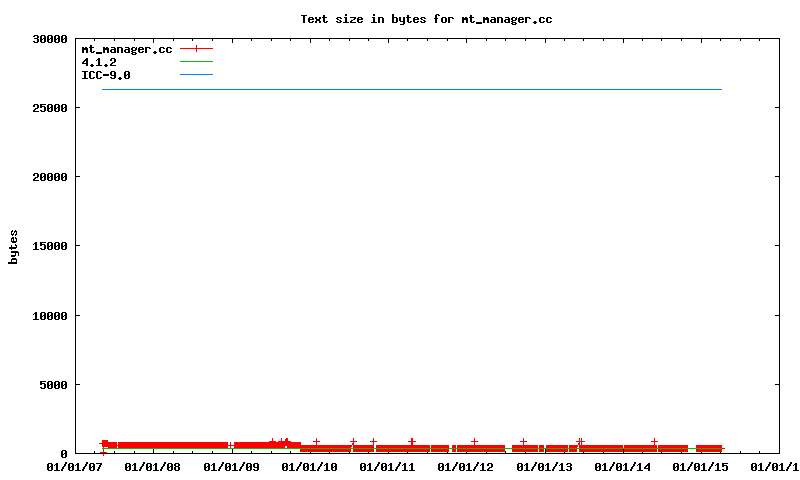Click the blue ICC-9.0 legend line sample
Screen dimensions: 800x480
197,75
